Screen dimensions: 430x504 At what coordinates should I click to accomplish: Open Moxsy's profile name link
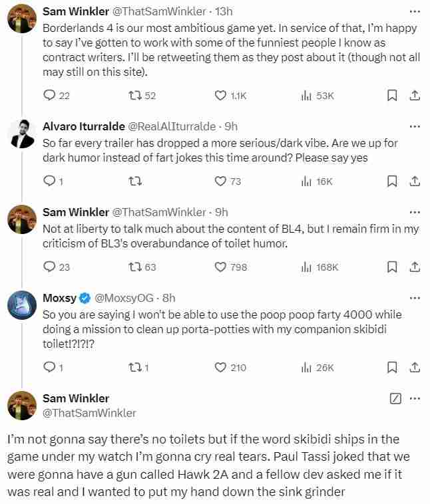tap(59, 298)
